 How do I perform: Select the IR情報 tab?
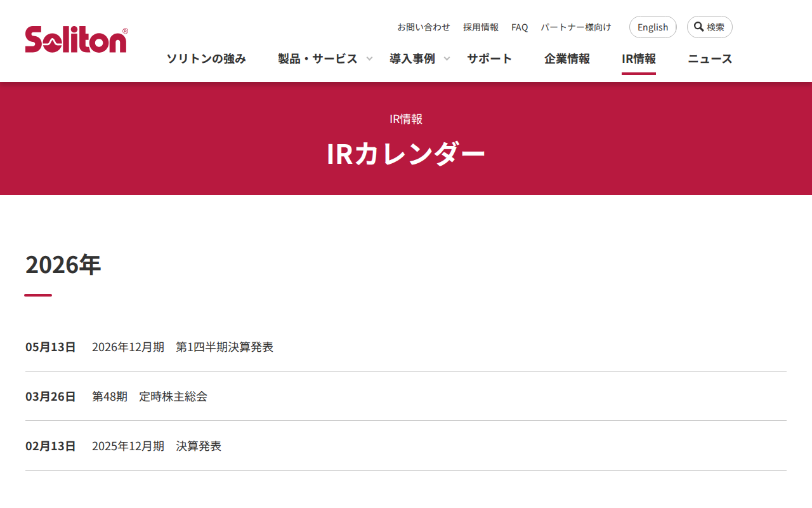click(639, 58)
